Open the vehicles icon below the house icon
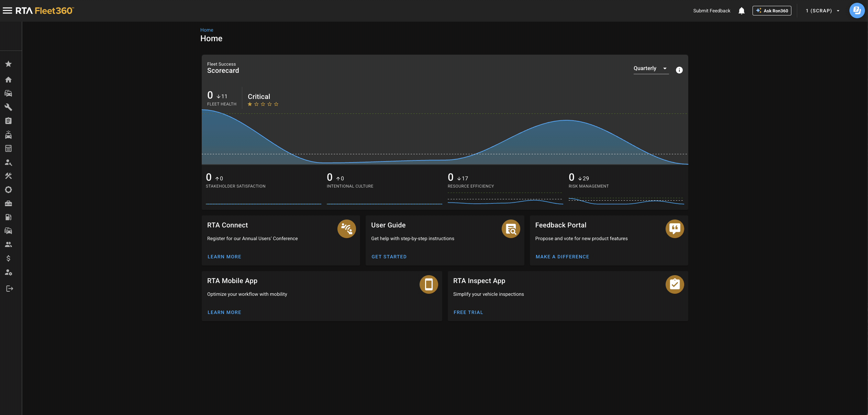This screenshot has height=415, width=868. 9,93
